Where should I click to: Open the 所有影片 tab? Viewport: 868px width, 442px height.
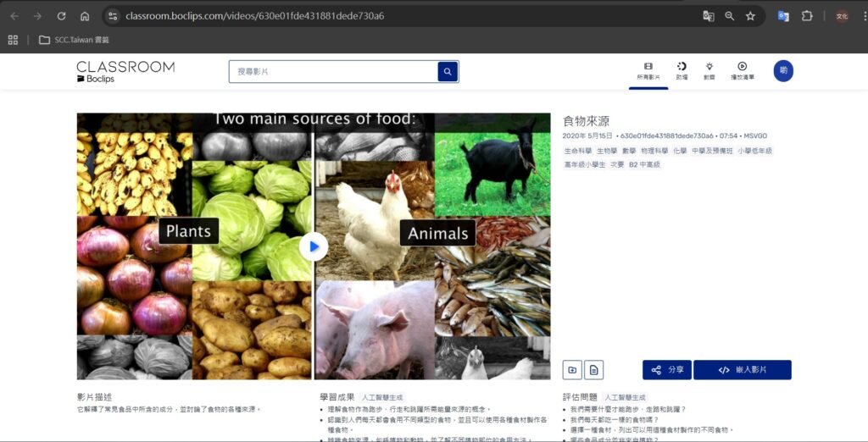coord(648,71)
